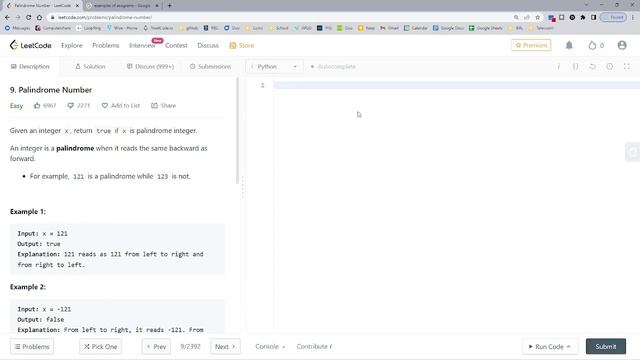Click the description panel scrollbar
Image resolution: width=640 pixels, height=360 pixels.
(x=237, y=131)
